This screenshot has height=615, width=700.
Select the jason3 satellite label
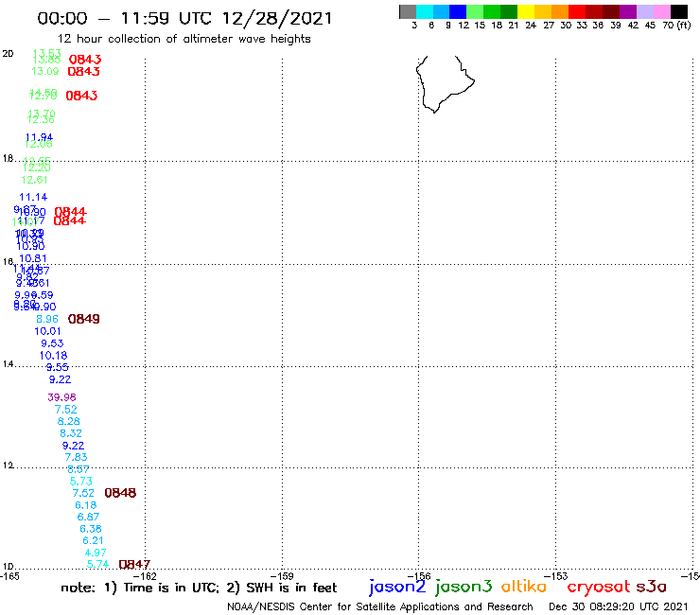tap(464, 587)
